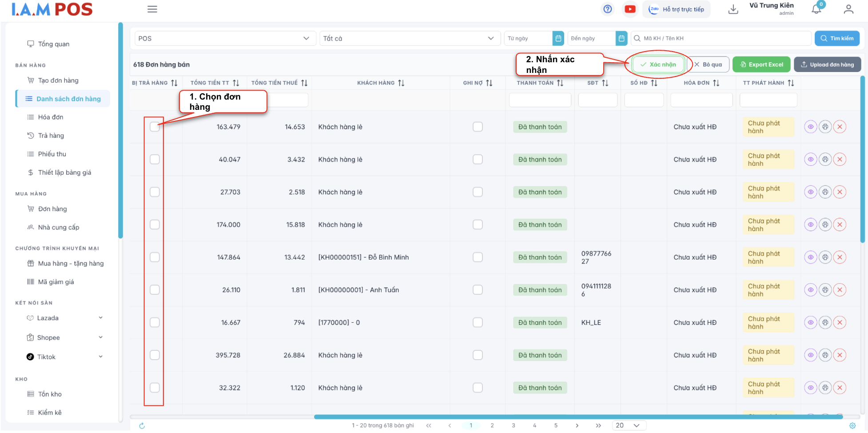This screenshot has height=433, width=868.
Task: Click the Xác nhận button
Action: (658, 64)
